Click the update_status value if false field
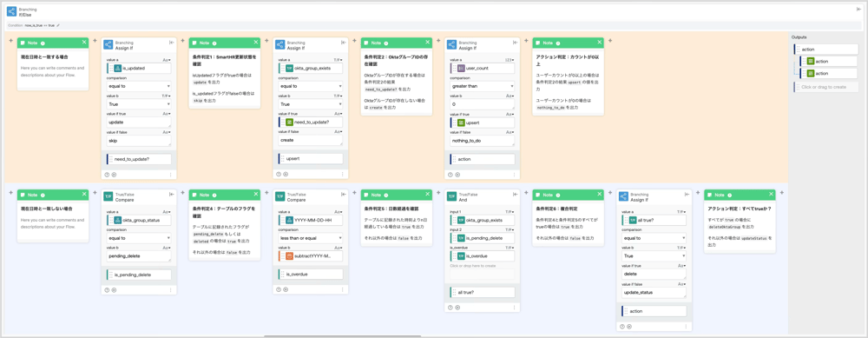The height and width of the screenshot is (338, 868). click(654, 293)
